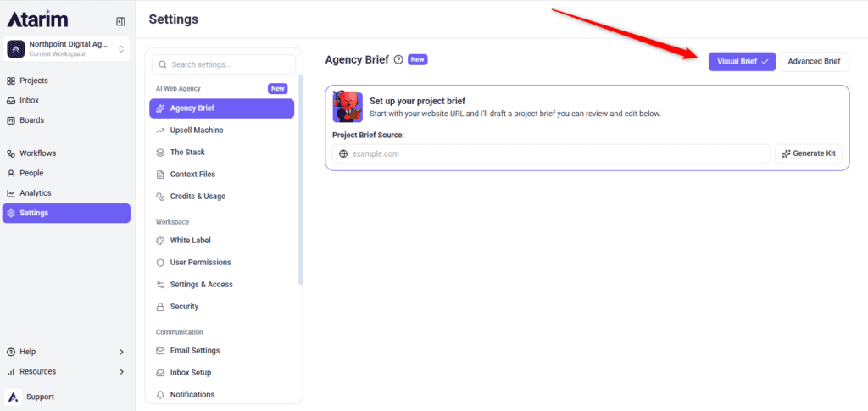Open the People page

click(66, 173)
